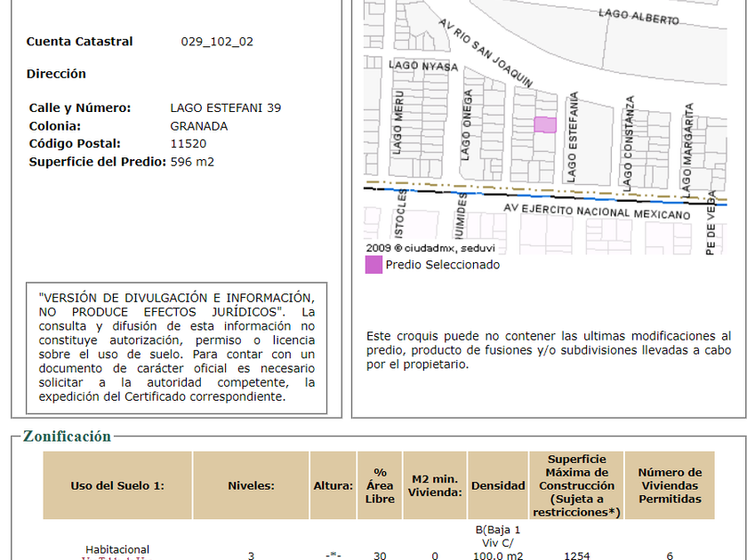Viewport: 747px width, 560px height.
Task: Click the AV EJERCITO NACIONAL MEXICANO map label
Action: point(597,212)
